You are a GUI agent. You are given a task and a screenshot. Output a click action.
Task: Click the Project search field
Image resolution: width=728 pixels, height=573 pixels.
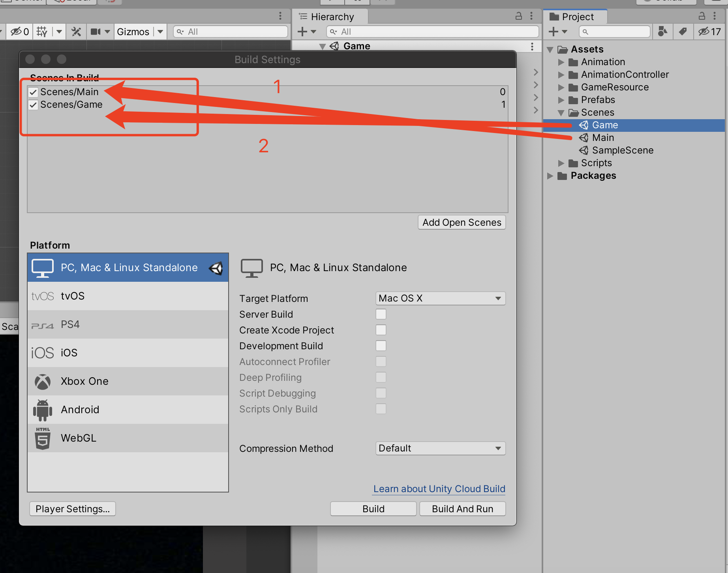click(615, 32)
